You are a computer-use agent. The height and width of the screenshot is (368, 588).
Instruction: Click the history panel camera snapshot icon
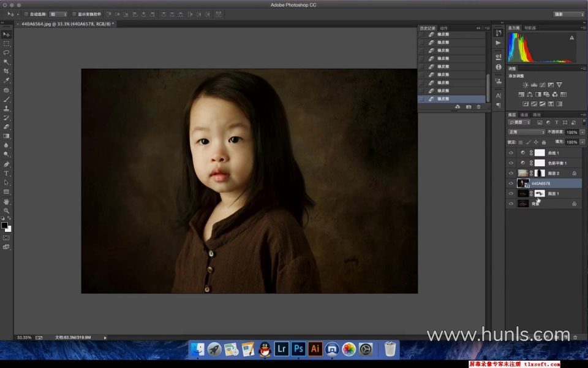click(x=468, y=107)
